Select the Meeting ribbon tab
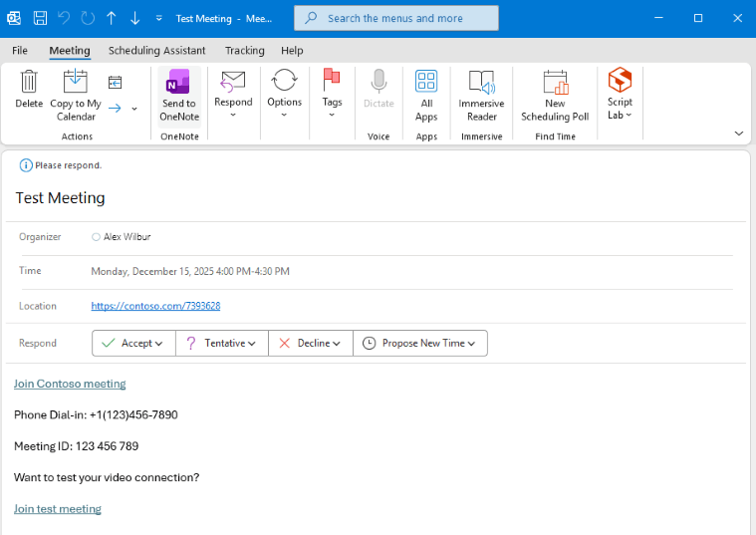Screen dimensions: 756x535 tap(70, 51)
